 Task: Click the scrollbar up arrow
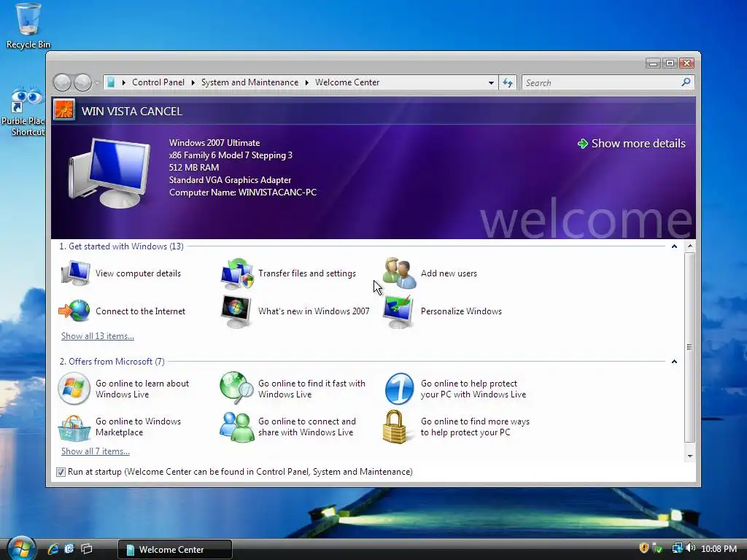[x=689, y=246]
